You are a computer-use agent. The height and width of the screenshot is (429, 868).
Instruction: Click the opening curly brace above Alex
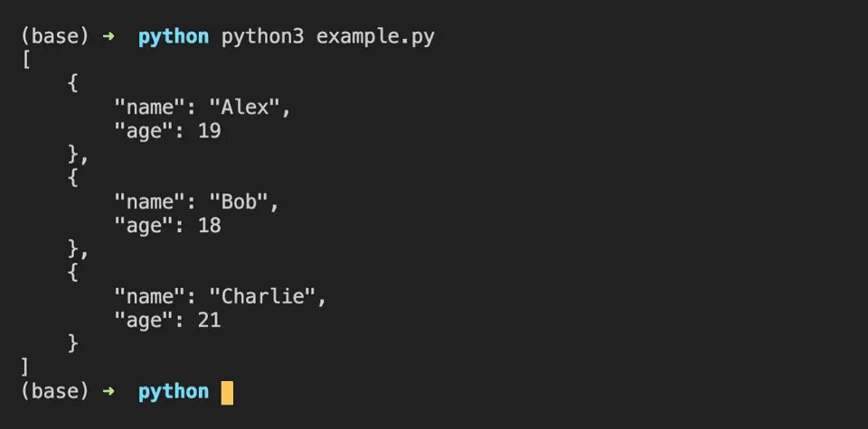click(73, 84)
